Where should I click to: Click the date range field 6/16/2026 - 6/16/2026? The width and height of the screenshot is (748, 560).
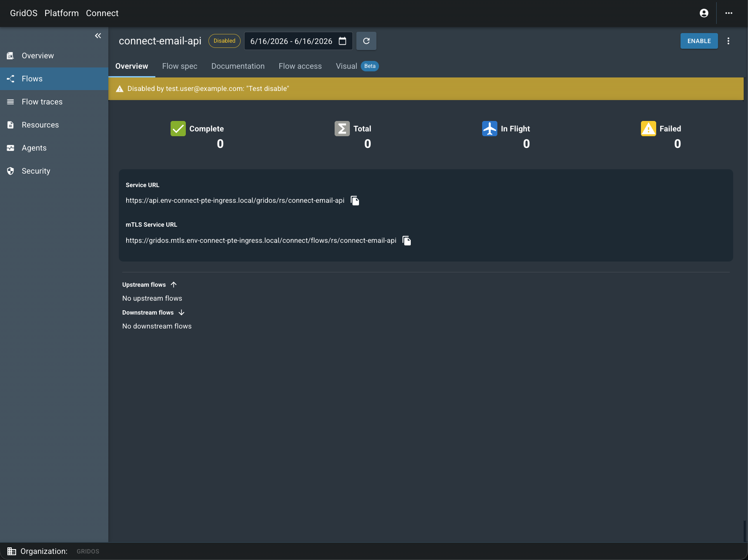pos(298,41)
